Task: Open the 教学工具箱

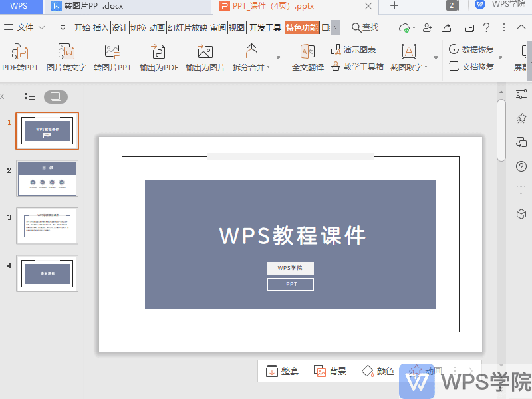Action: (357, 67)
